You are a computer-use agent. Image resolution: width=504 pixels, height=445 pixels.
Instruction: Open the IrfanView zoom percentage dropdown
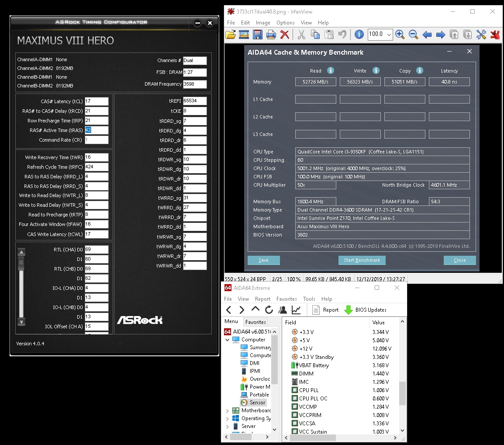pyautogui.click(x=389, y=35)
